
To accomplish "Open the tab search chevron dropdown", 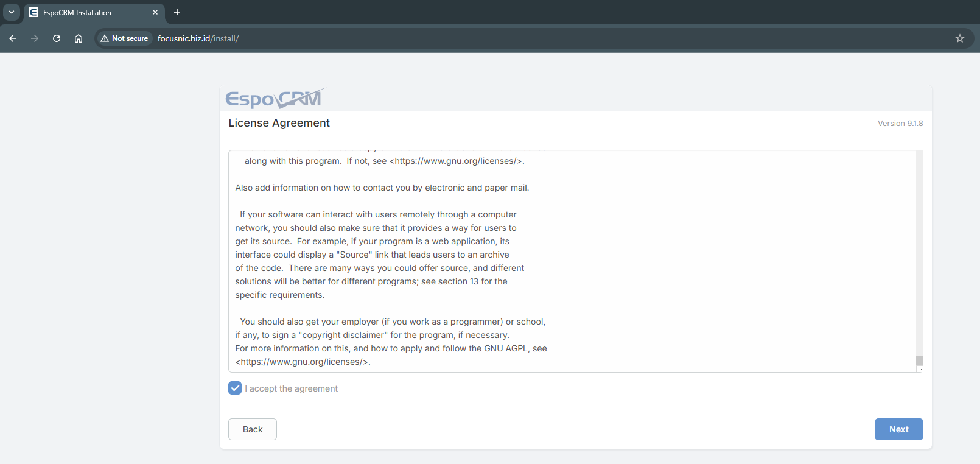I will point(12,12).
